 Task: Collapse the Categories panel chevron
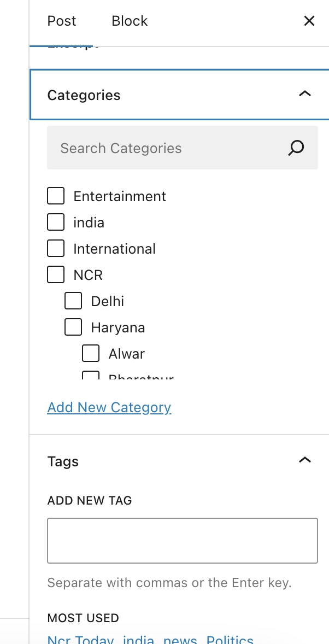click(305, 94)
